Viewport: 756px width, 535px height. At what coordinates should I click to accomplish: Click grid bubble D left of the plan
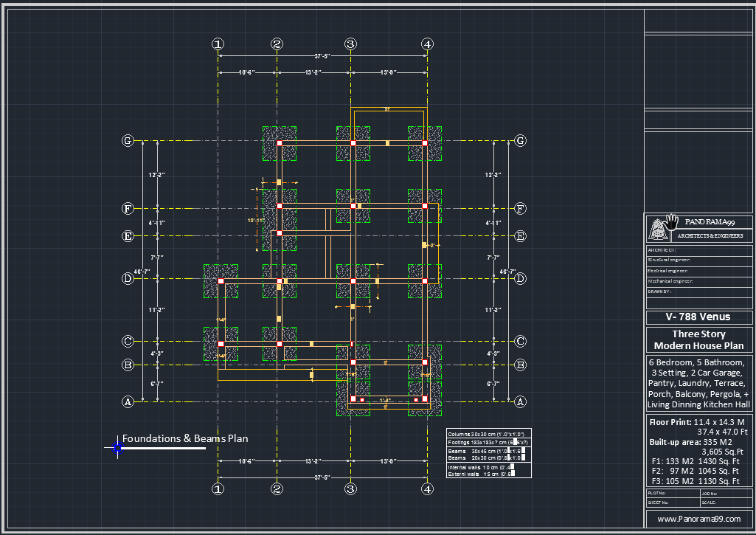pyautogui.click(x=128, y=278)
